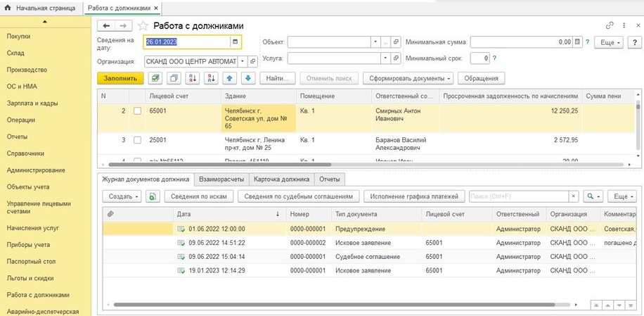Screen dimensions: 644x316
Task: Open help with the ? button
Action: [x=634, y=42]
